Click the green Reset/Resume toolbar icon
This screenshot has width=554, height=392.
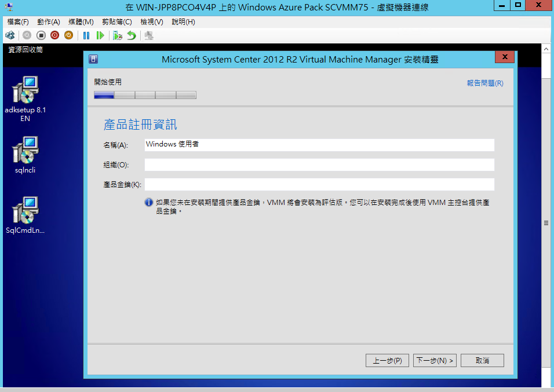pos(100,35)
